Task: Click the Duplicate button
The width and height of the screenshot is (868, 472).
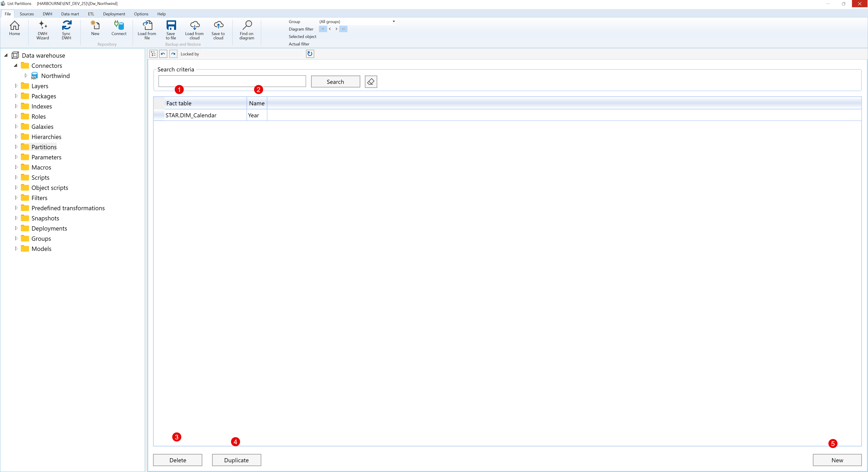Action: coord(236,460)
